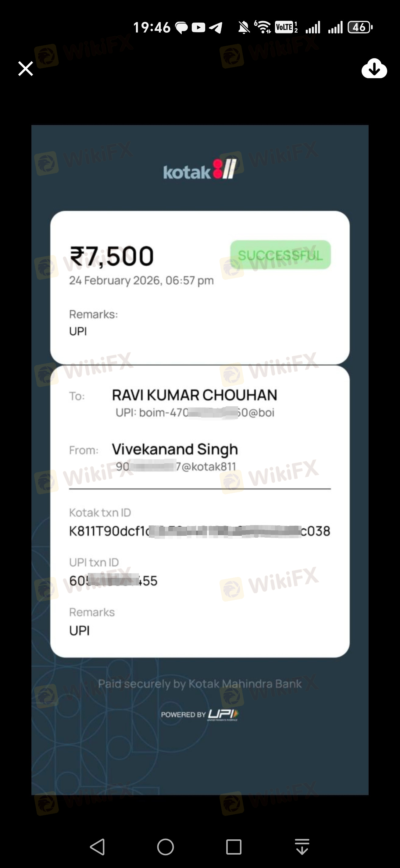The image size is (400, 868).
Task: Tap the cloud download icon
Action: coord(374,68)
